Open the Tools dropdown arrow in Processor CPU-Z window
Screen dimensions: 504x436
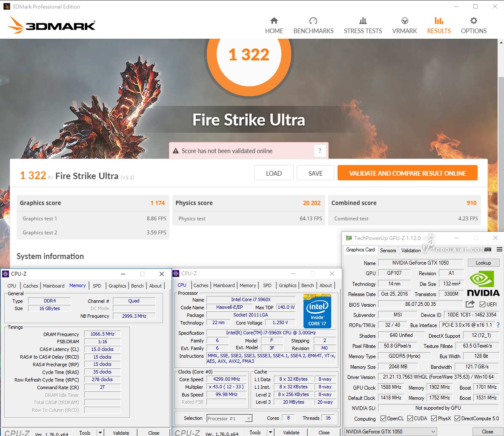tap(271, 433)
